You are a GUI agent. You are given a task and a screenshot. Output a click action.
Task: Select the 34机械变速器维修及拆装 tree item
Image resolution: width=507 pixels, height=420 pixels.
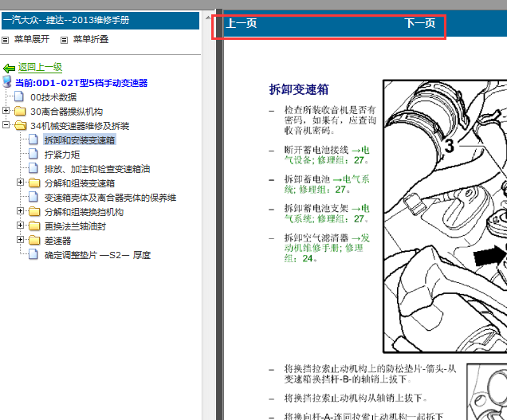[80, 126]
